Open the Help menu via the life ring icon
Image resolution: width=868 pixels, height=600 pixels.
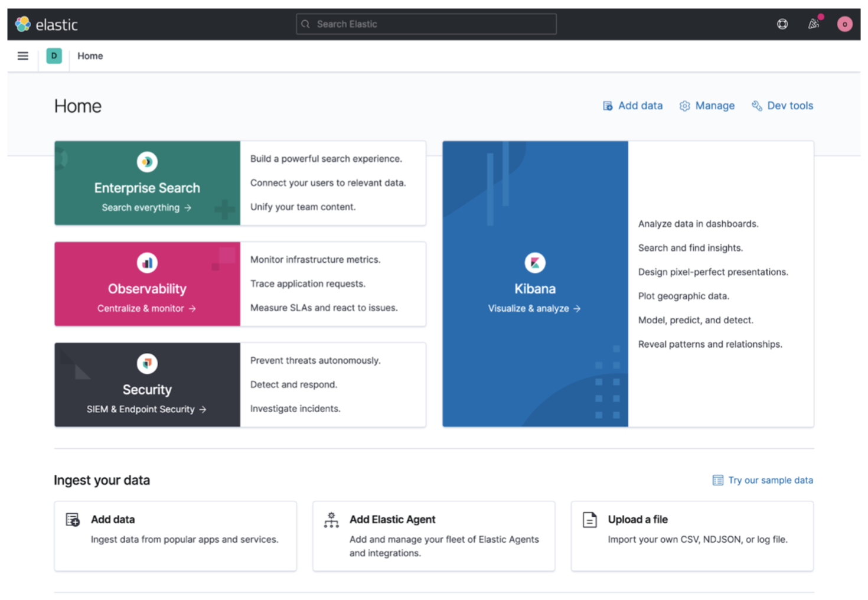[782, 24]
